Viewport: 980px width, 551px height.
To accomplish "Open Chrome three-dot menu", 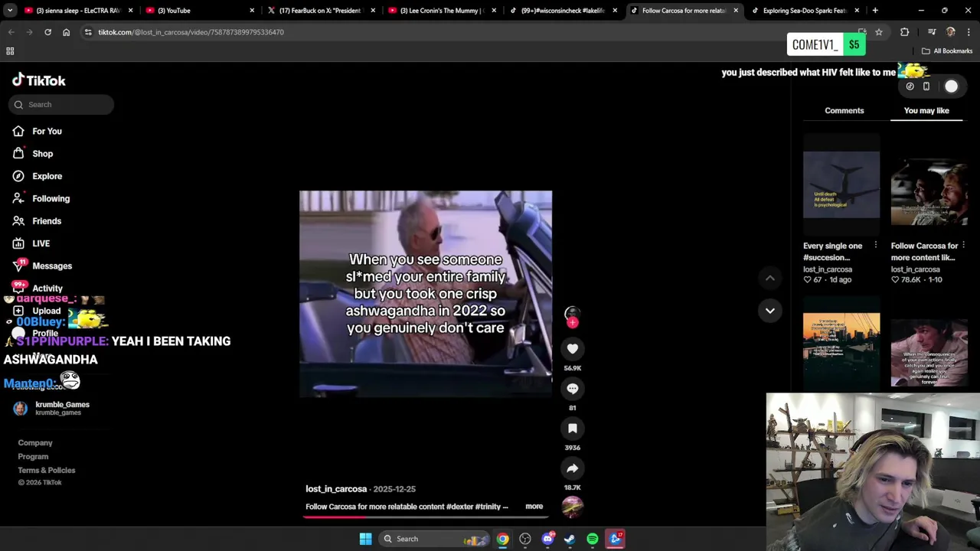I will [x=969, y=32].
